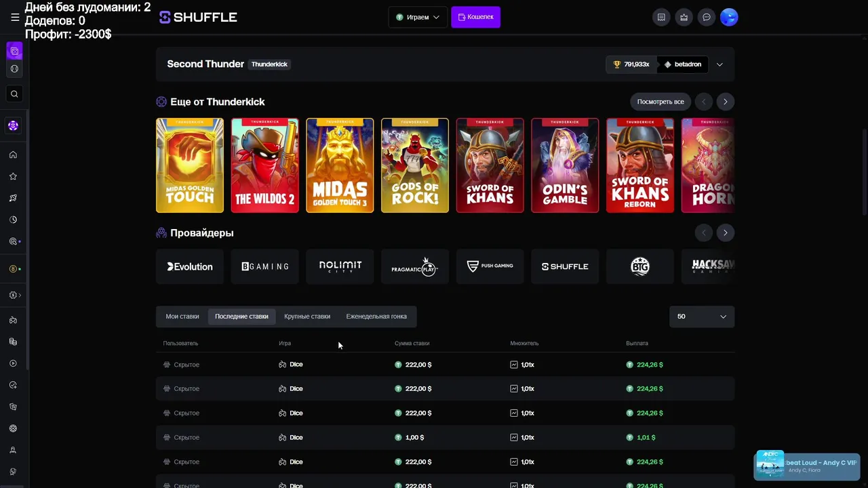Open the Beat Loud Andy C media notification
The width and height of the screenshot is (868, 488).
pos(807,466)
